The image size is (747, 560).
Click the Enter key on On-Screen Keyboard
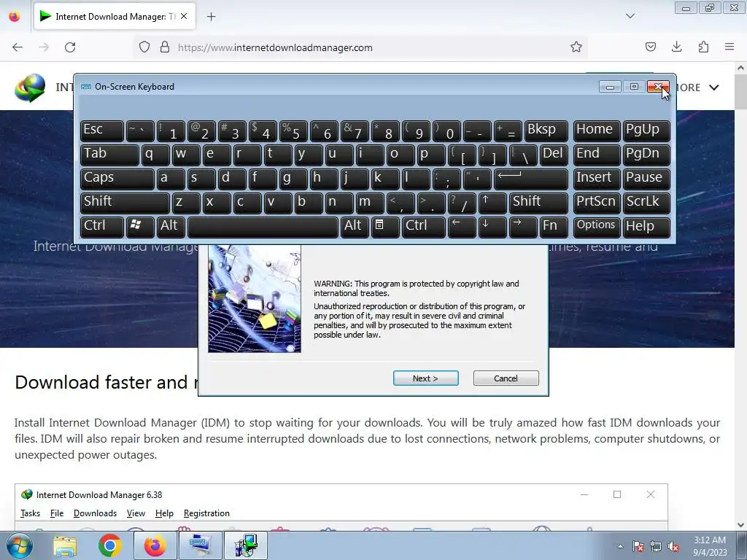[531, 178]
